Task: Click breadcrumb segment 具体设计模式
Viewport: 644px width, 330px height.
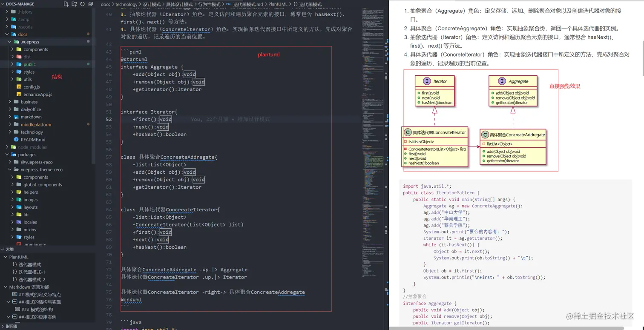Action: (179, 4)
